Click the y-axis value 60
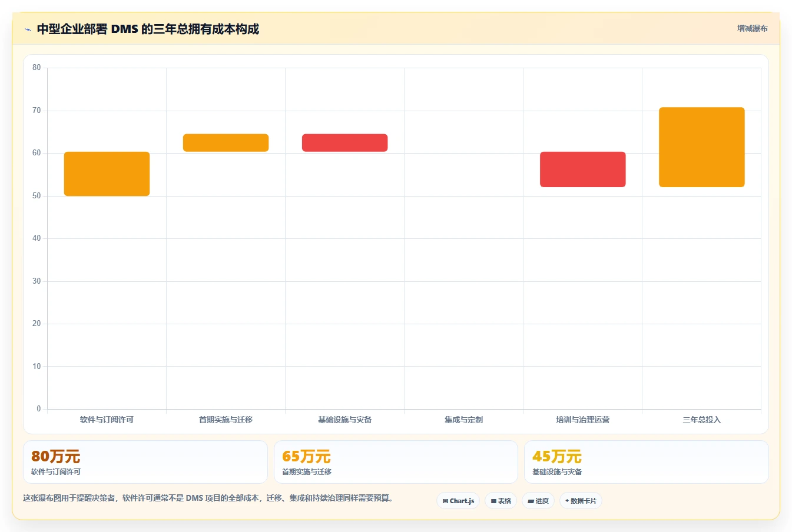Screen dimensions: 792x532 point(37,153)
